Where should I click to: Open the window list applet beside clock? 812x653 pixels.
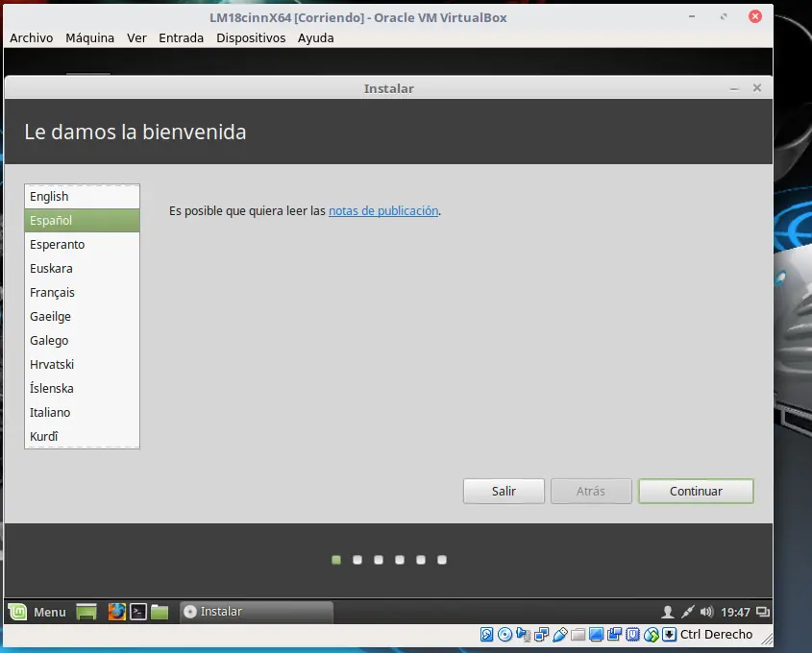(x=762, y=612)
